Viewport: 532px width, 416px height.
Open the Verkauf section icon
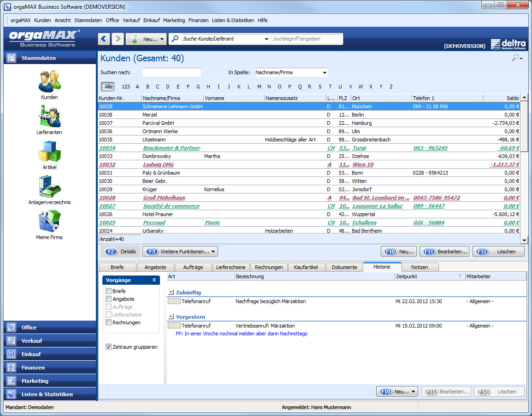tap(12, 341)
